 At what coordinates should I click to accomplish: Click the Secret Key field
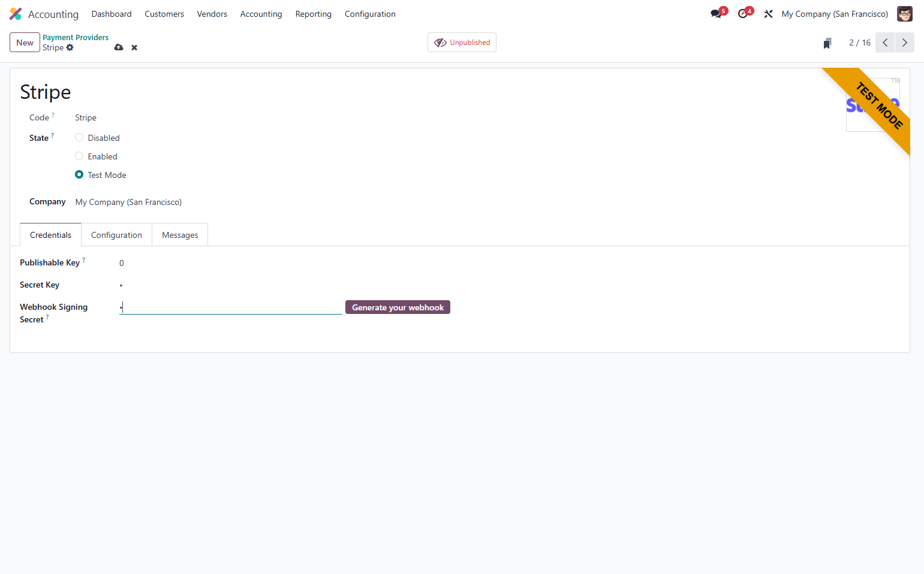pos(230,285)
